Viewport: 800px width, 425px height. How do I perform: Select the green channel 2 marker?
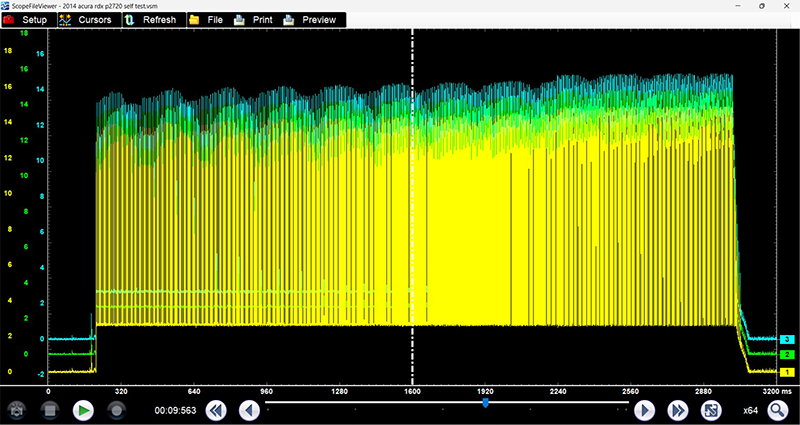click(x=787, y=355)
